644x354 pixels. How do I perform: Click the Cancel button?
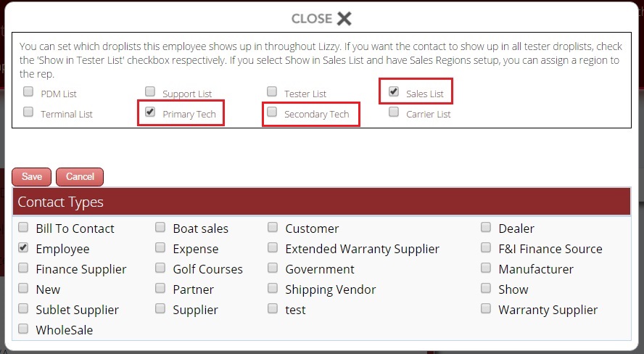(x=80, y=176)
